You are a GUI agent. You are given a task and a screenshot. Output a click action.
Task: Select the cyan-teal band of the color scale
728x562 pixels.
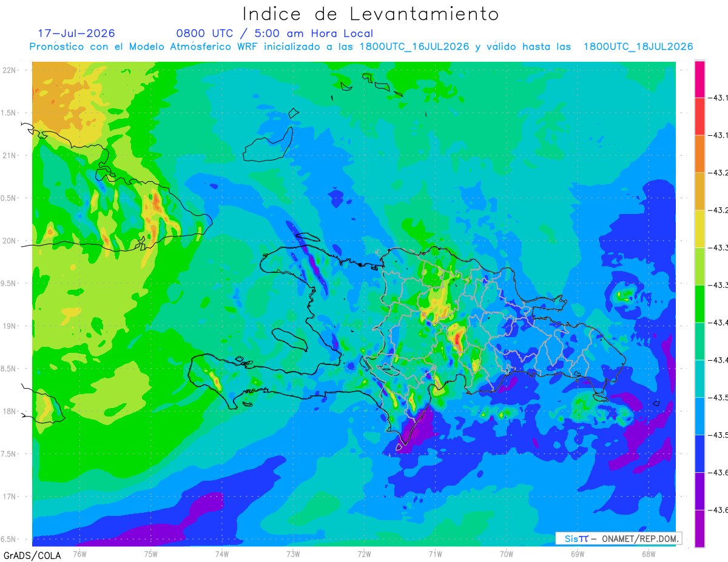coord(699,379)
